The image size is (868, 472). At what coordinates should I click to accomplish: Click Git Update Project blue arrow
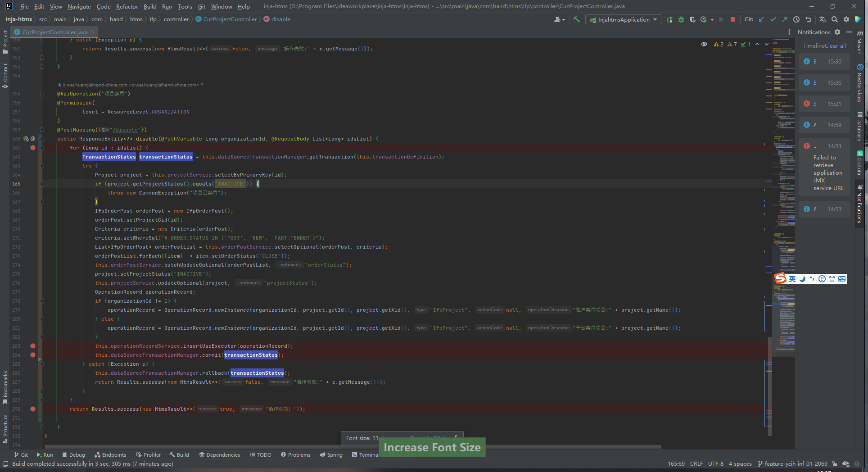coord(761,19)
